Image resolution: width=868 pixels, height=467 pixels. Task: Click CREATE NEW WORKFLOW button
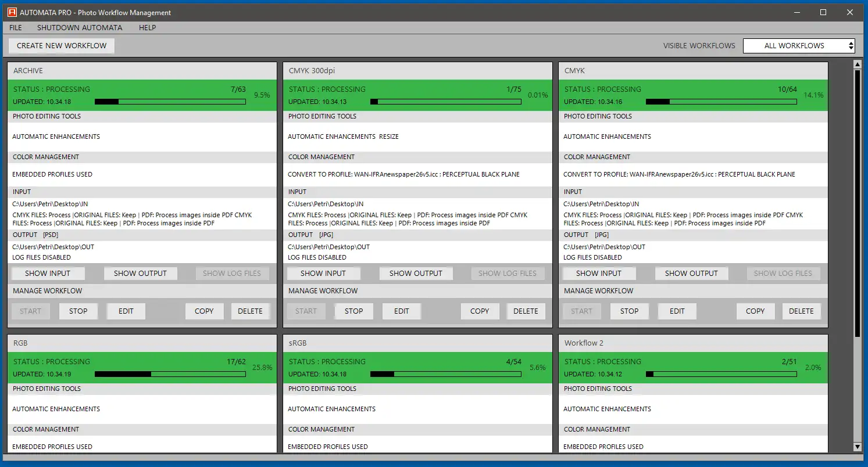click(x=62, y=46)
